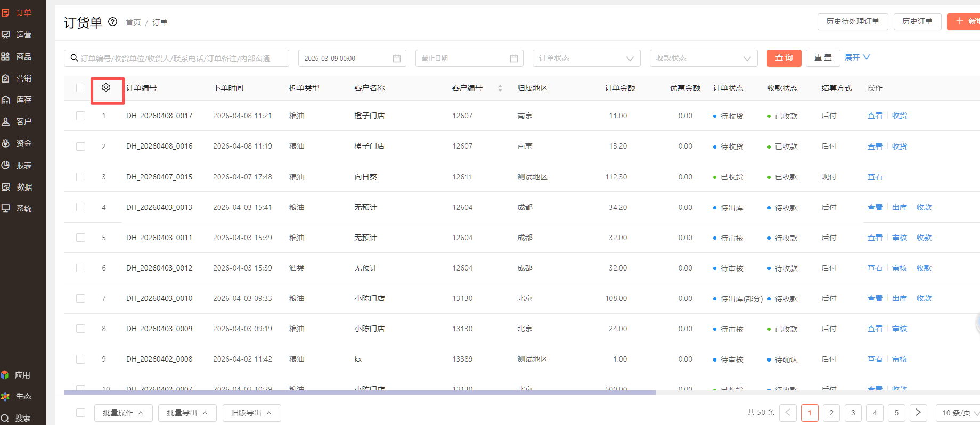Open the 生态 colorful icon
Screen dimensions: 980x425
(x=5, y=396)
